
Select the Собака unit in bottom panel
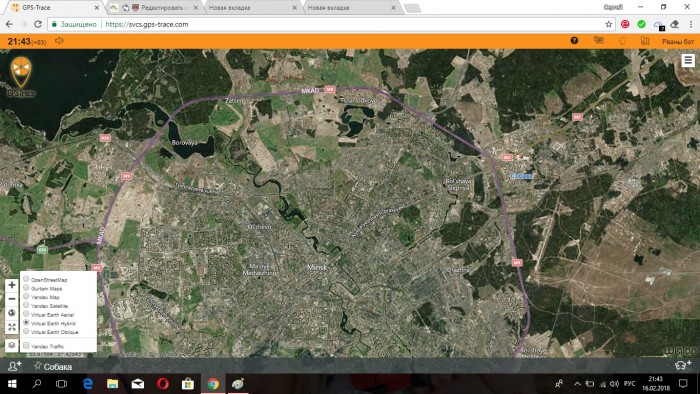pyautogui.click(x=53, y=366)
